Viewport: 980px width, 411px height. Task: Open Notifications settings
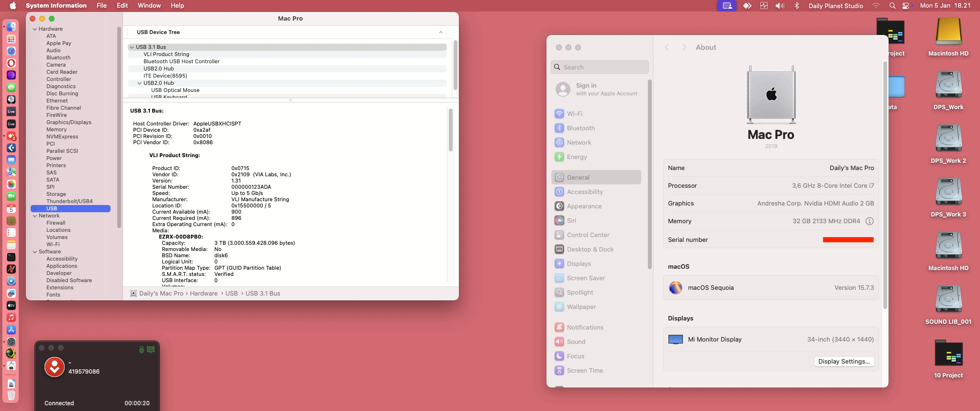pyautogui.click(x=596, y=328)
